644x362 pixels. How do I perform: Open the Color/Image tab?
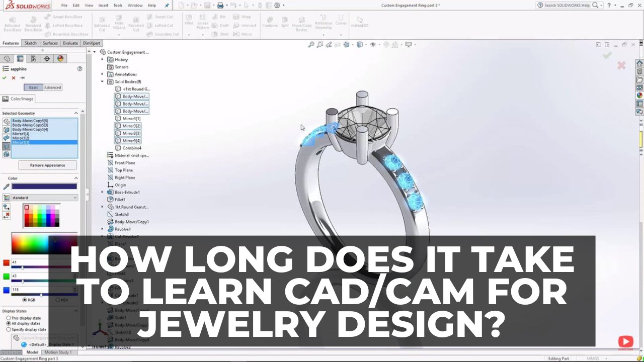[18, 99]
